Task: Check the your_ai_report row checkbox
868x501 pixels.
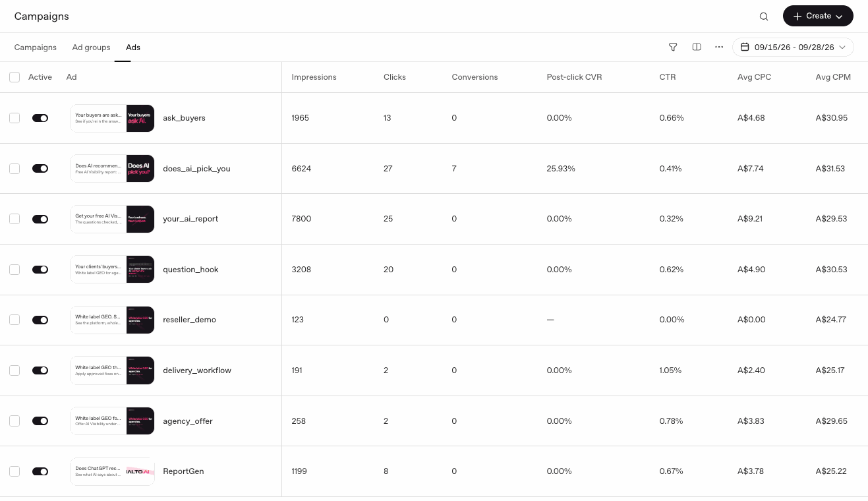Action: [14, 219]
